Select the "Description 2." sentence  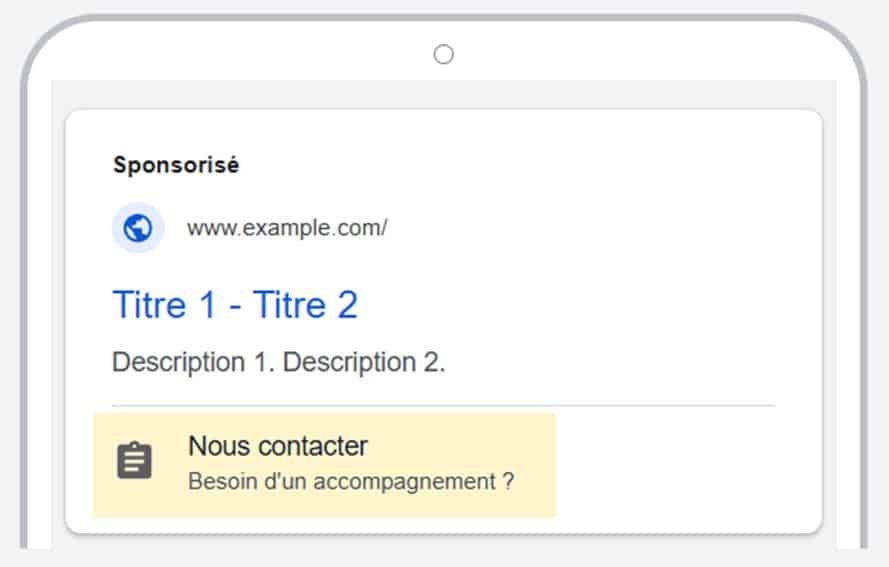[x=364, y=362]
